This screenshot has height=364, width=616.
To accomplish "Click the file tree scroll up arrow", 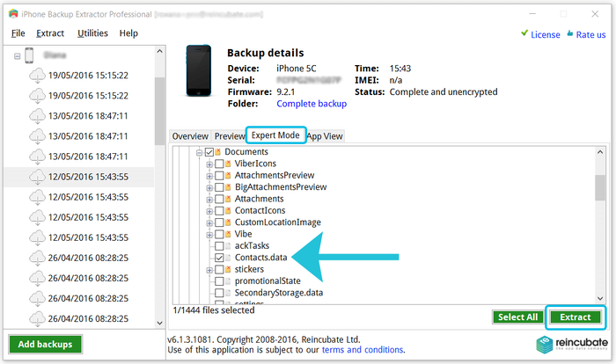I will point(600,152).
